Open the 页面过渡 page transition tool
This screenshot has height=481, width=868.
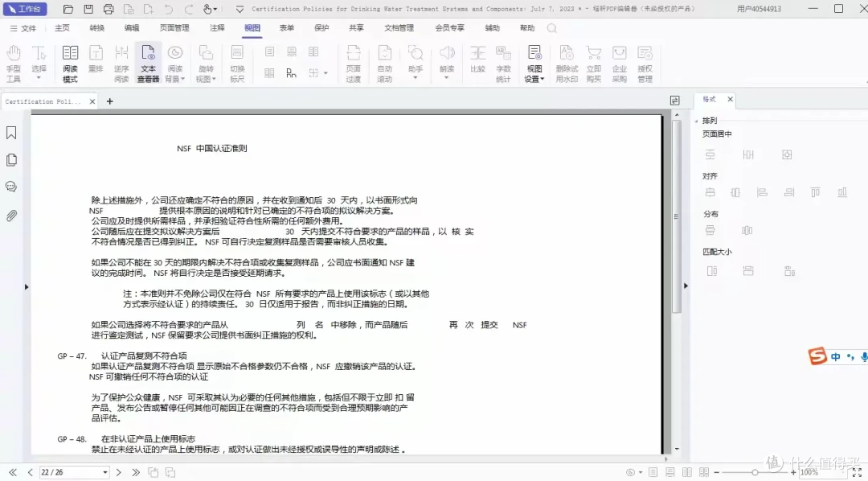353,64
